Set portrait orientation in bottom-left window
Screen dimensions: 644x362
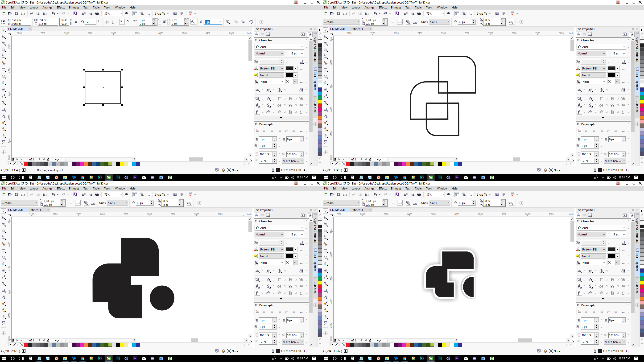pyautogui.click(x=71, y=203)
